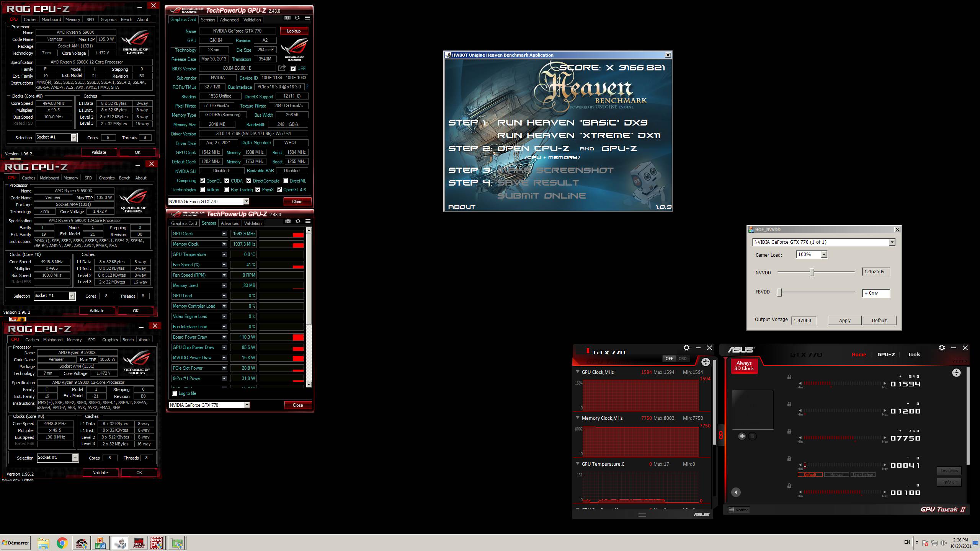The image size is (980, 551).
Task: Switch to the Mainboard tab in top CPU-Z window
Action: click(x=51, y=20)
